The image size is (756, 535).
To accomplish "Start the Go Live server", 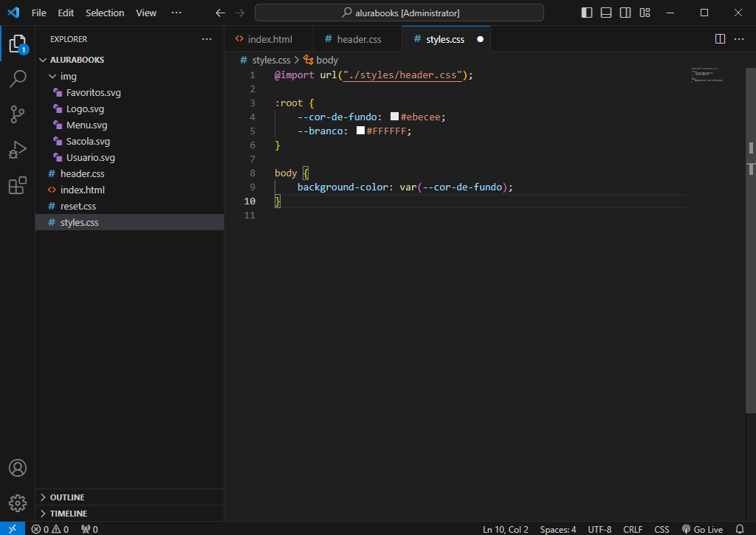I will [x=702, y=529].
